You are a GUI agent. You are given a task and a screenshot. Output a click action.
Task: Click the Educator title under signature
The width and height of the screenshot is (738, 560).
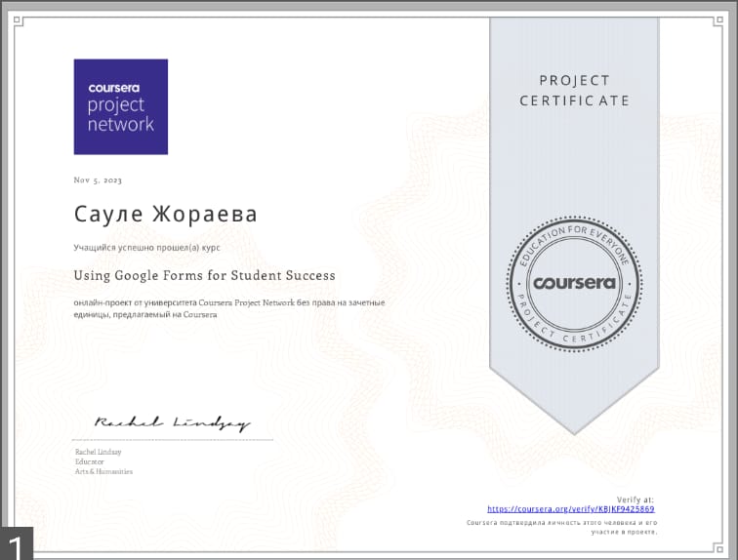90,461
